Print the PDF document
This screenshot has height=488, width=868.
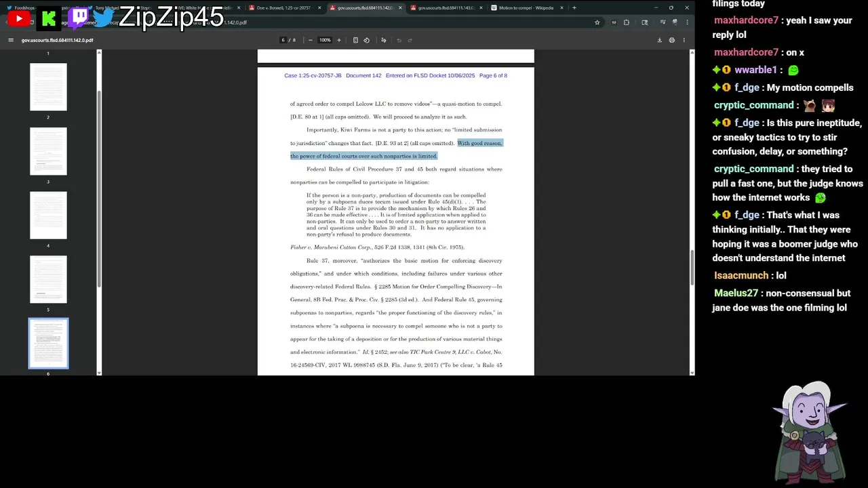pyautogui.click(x=672, y=40)
